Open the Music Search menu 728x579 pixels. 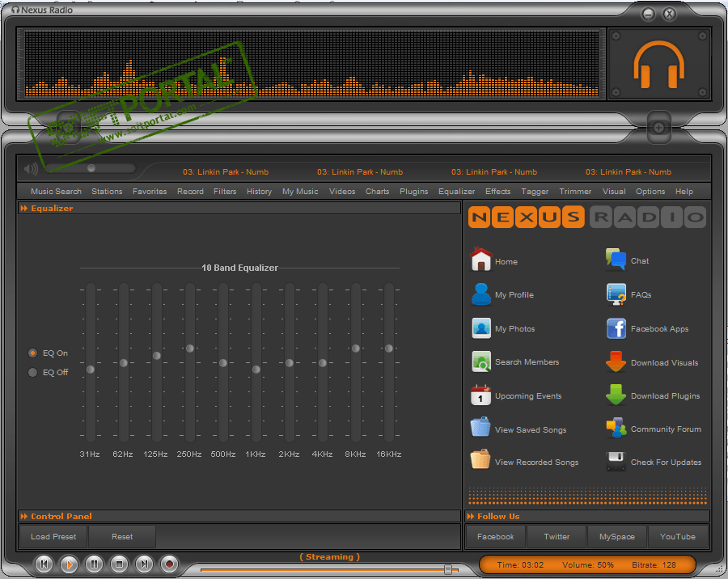click(x=56, y=192)
